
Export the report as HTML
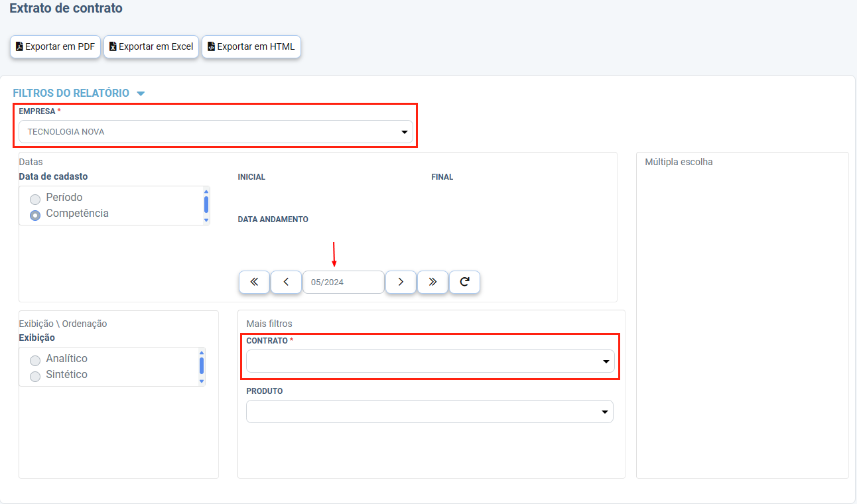pos(251,47)
